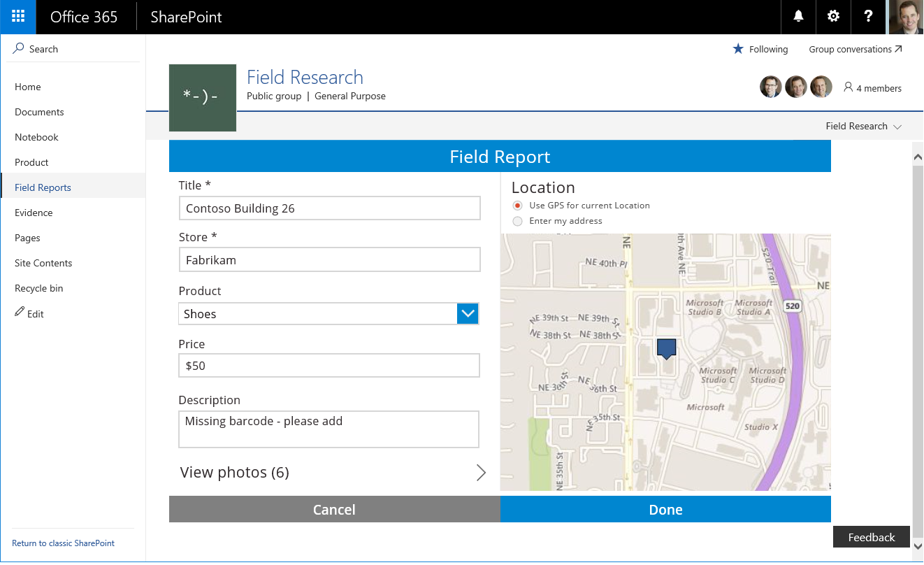Screen dimensions: 924x565
Task: Open Site Contents in the sidebar
Action: [43, 263]
